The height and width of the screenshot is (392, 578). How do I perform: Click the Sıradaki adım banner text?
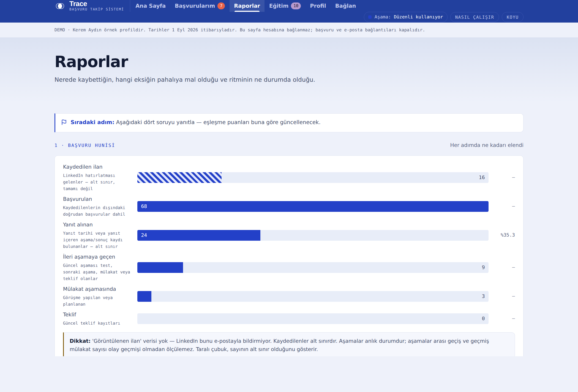(x=195, y=122)
